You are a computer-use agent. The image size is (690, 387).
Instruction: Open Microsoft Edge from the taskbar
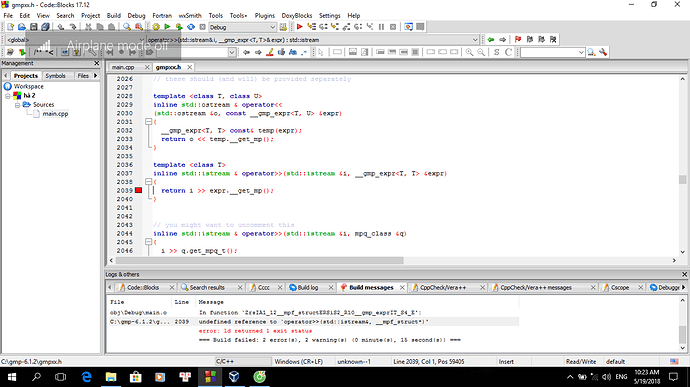(x=87, y=377)
